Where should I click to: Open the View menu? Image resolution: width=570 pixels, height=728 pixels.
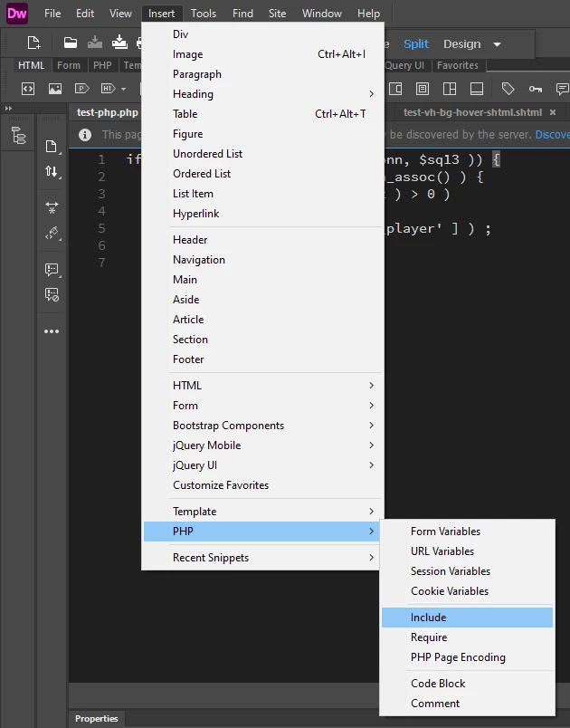click(120, 14)
